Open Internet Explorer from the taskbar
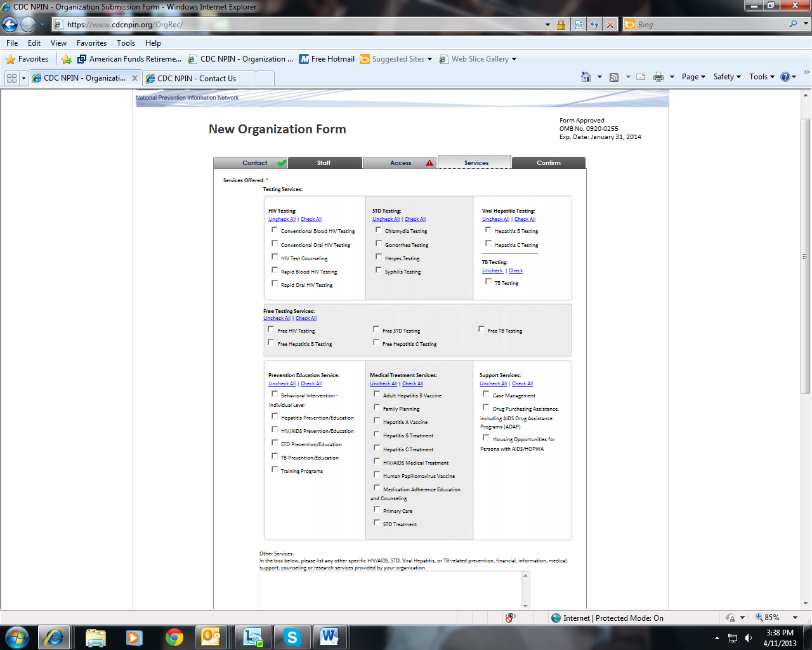 54,637
